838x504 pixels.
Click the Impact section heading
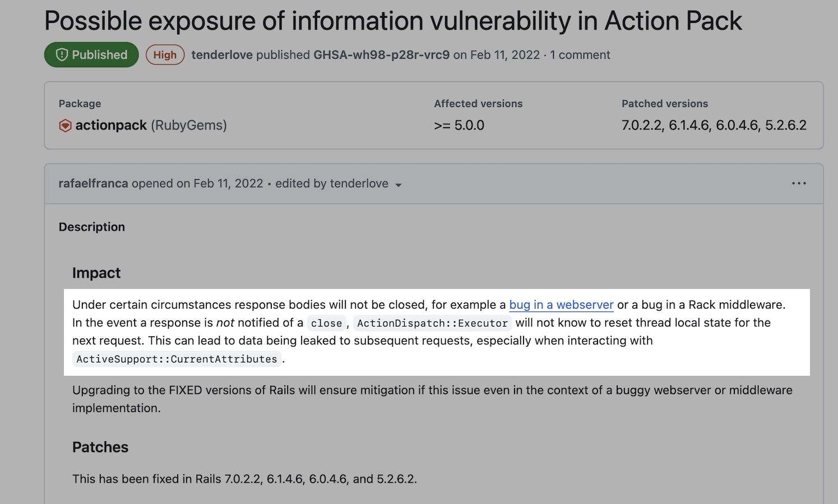96,273
